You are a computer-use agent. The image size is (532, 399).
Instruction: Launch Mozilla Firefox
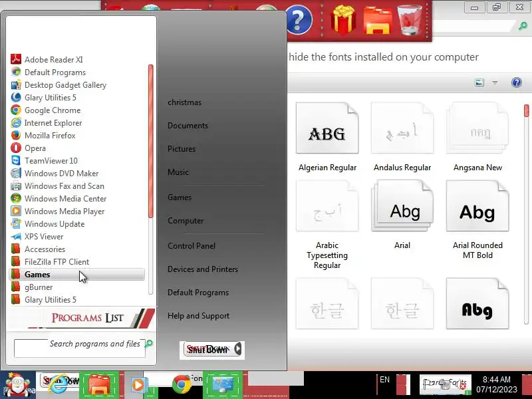[43, 136]
